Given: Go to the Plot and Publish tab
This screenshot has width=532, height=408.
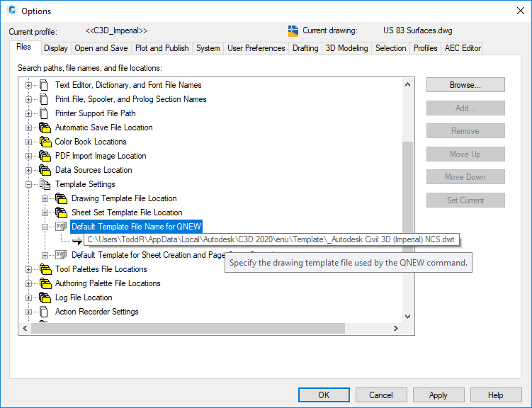Looking at the screenshot, I should pyautogui.click(x=162, y=48).
